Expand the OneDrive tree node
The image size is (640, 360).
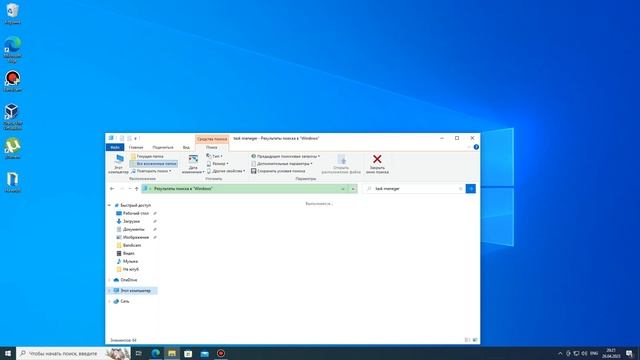[x=109, y=280]
